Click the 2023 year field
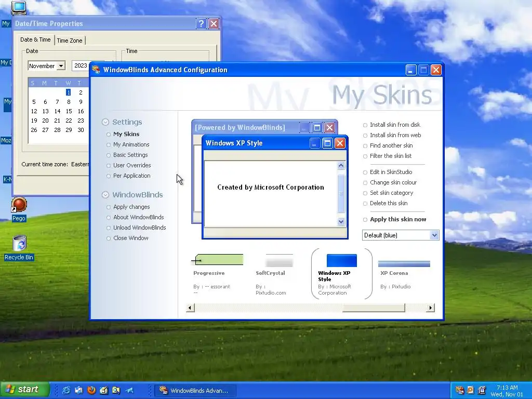Viewport: 532px width, 399px height. point(81,65)
